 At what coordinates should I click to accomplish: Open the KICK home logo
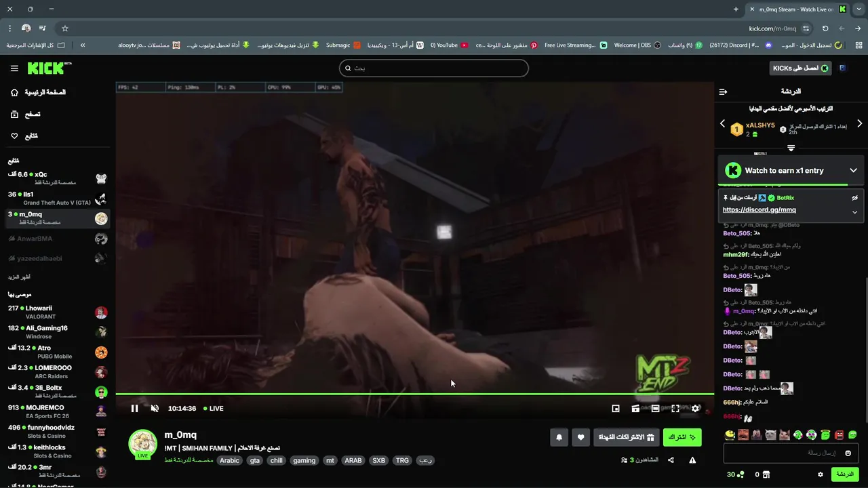[x=50, y=68]
